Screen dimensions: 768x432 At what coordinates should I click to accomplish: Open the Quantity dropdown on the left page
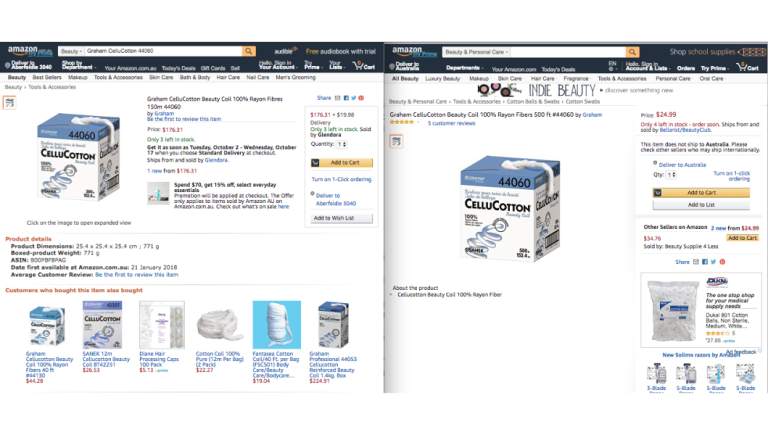(342, 144)
